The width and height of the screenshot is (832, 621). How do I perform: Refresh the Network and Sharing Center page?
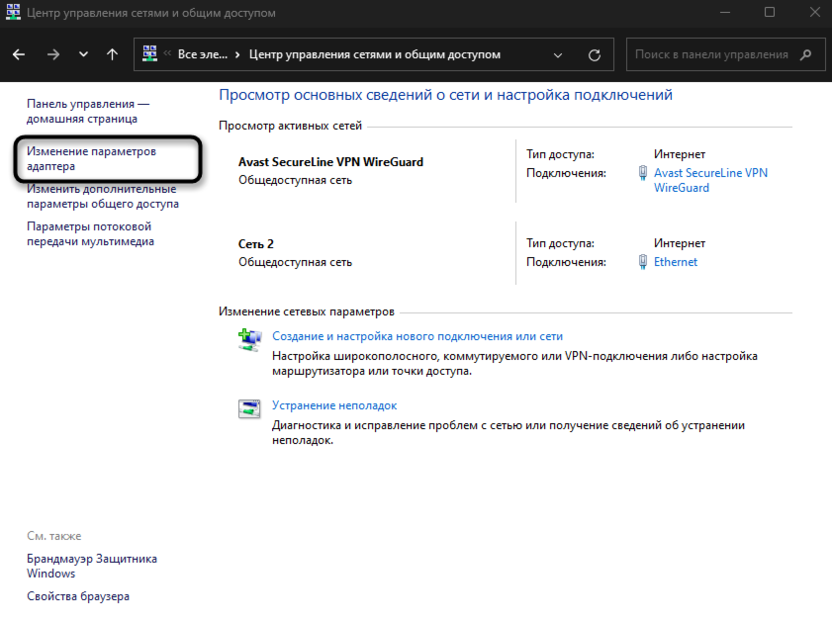(x=595, y=55)
